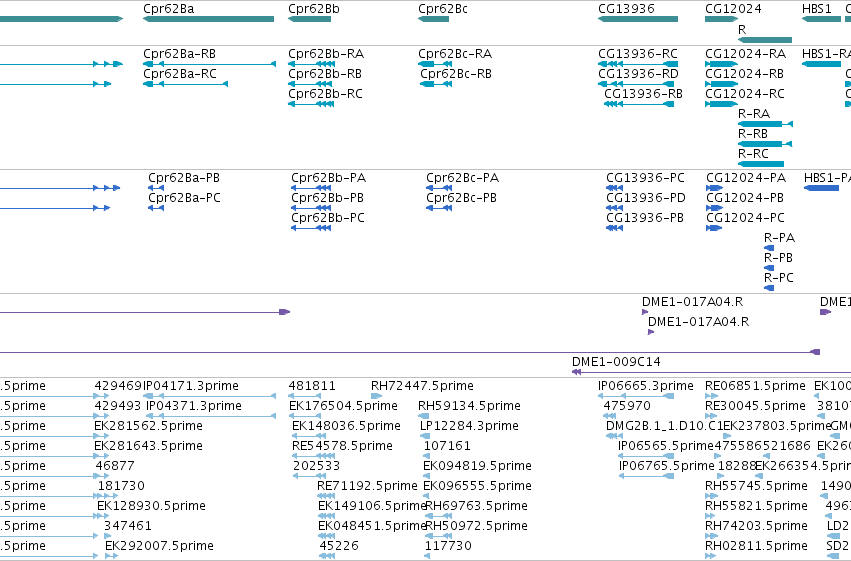Select the CG13936 gene bar
851x561 pixels.
point(638,19)
